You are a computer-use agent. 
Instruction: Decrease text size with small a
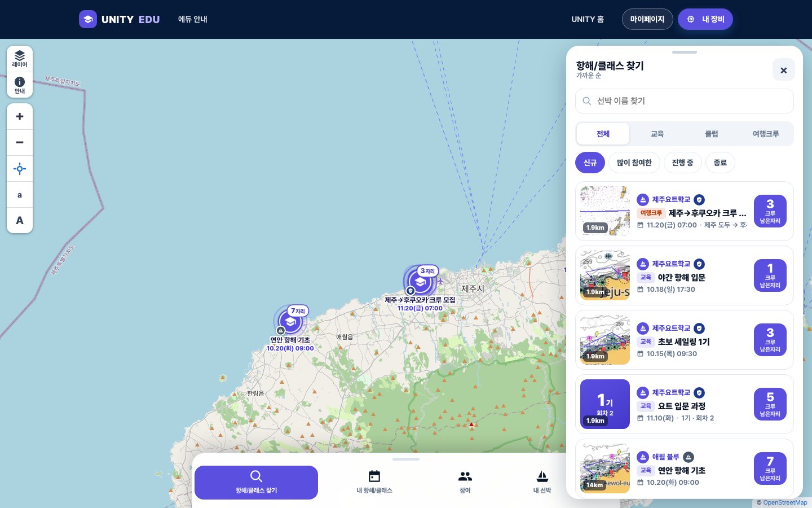(x=20, y=195)
